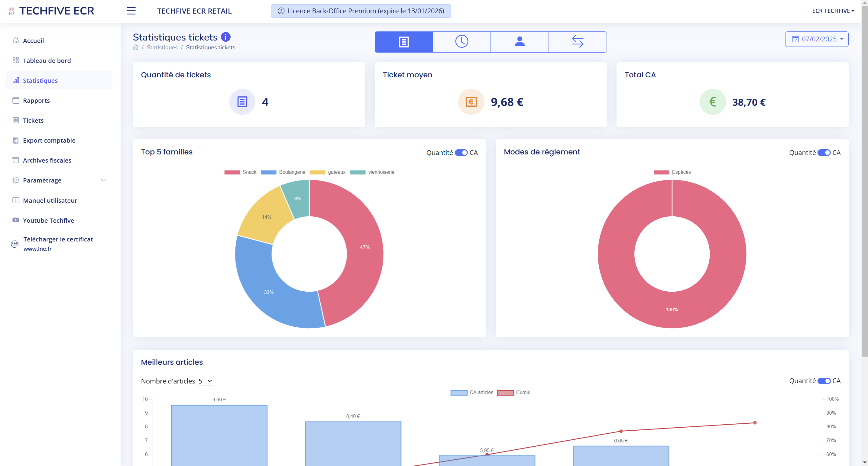Click blue 33% Boulangerie donut segment
This screenshot has width=868, height=466.
click(x=269, y=292)
